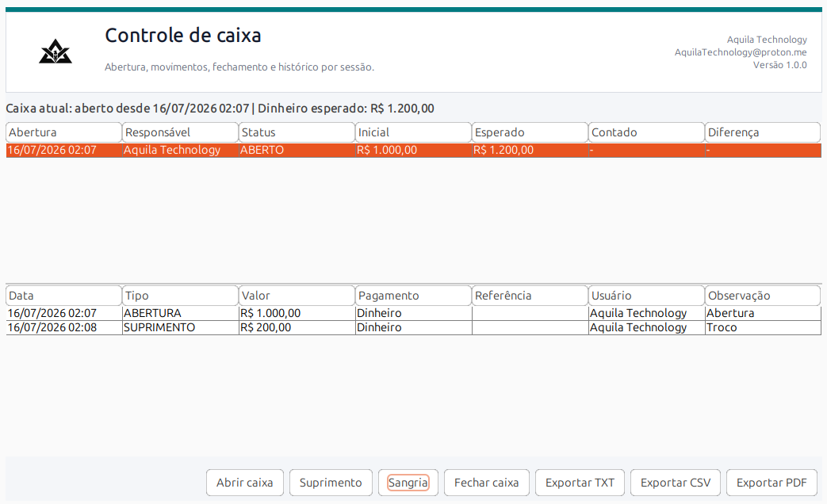The image size is (827, 504).
Task: Click Fechar caixa to close register
Action: [x=486, y=483]
